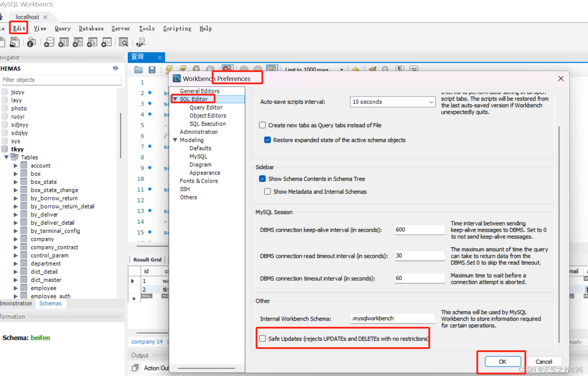
Task: Select Query Editor preferences page
Action: [206, 107]
